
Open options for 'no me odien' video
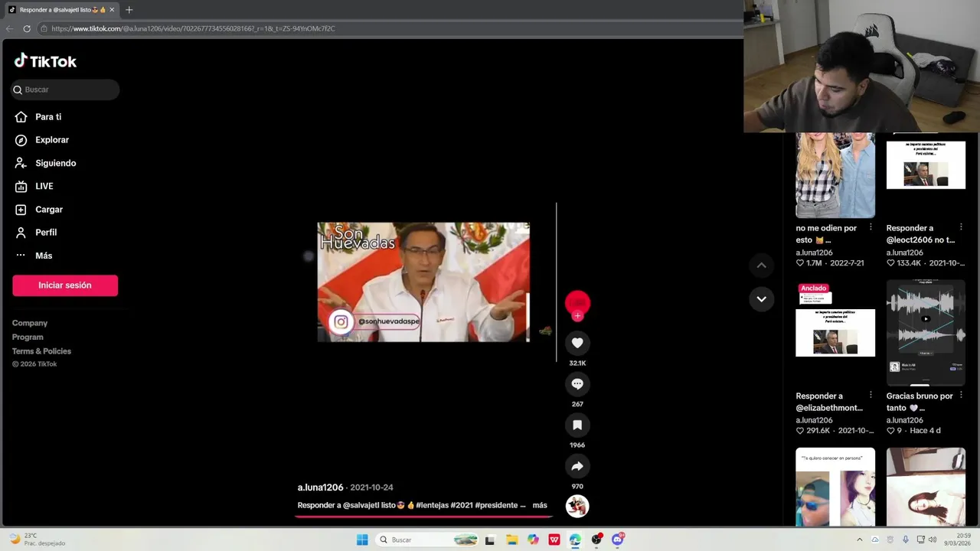tap(871, 227)
